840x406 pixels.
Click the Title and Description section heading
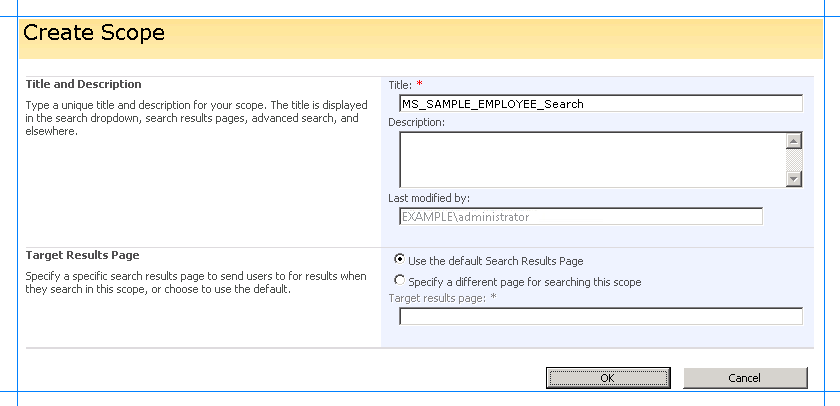84,84
